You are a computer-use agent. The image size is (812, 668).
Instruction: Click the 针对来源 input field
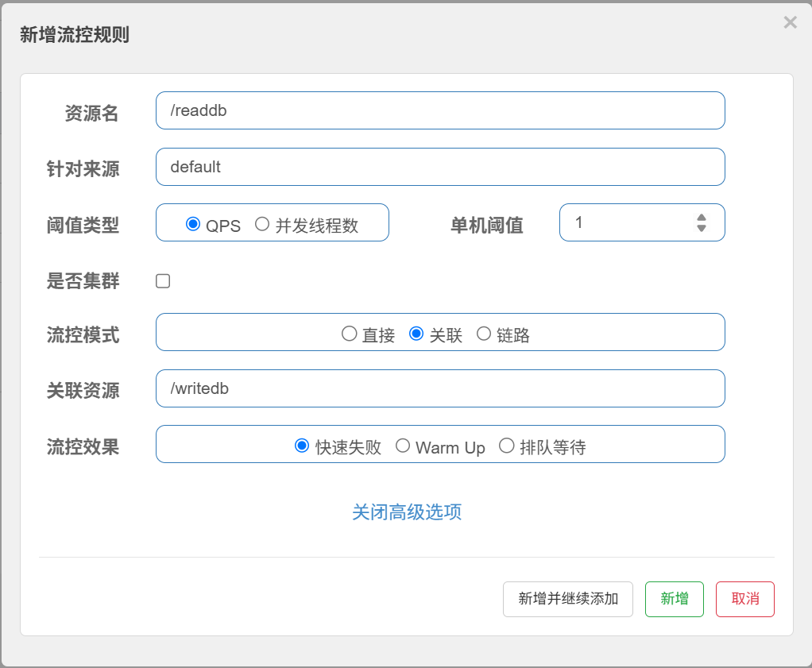click(439, 167)
